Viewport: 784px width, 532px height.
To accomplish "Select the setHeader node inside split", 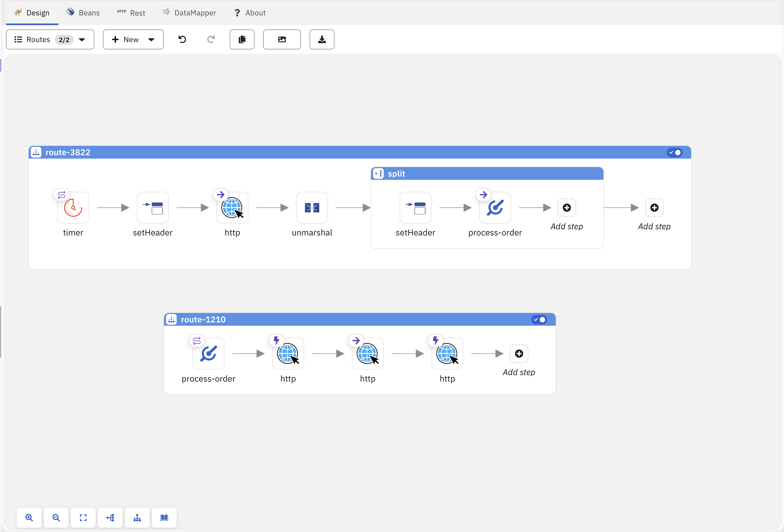I will (416, 208).
